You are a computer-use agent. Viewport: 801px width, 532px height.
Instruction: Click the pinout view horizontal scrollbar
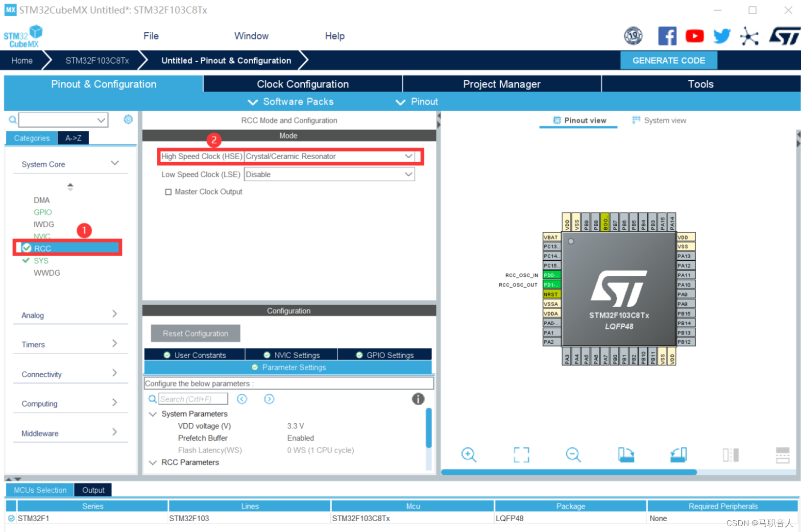569,472
